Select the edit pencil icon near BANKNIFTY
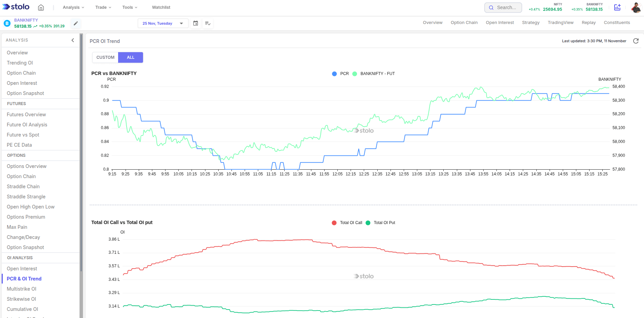The height and width of the screenshot is (318, 644). 75,23
